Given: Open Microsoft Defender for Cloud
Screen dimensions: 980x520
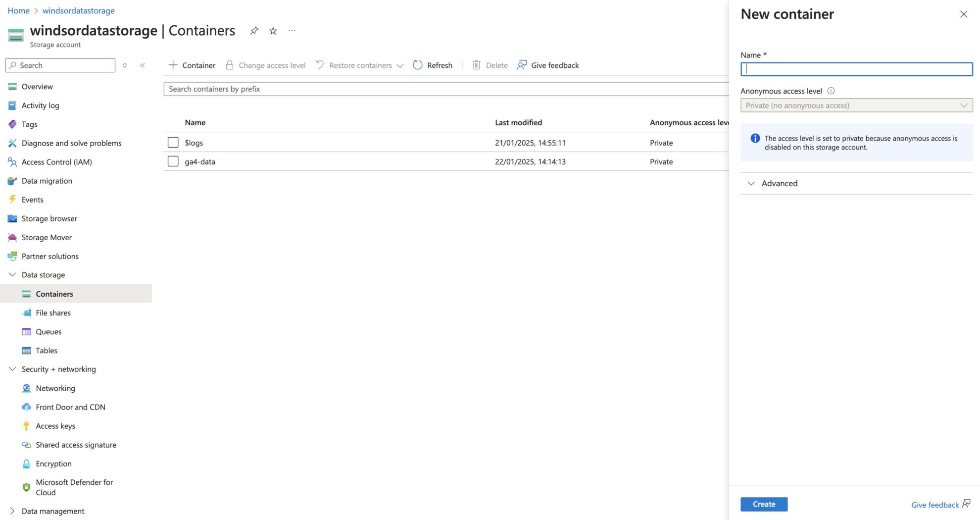Looking at the screenshot, I should [76, 487].
